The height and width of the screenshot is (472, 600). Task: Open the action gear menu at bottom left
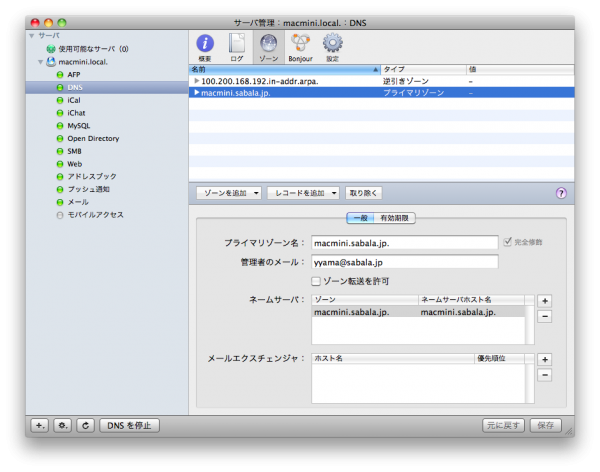click(63, 425)
